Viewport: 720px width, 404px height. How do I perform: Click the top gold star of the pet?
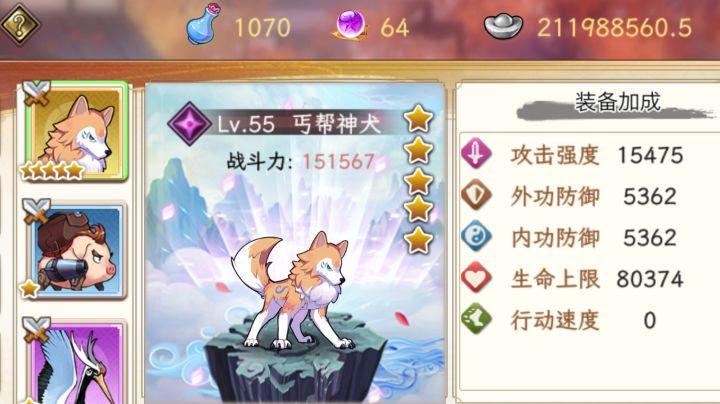click(x=418, y=118)
